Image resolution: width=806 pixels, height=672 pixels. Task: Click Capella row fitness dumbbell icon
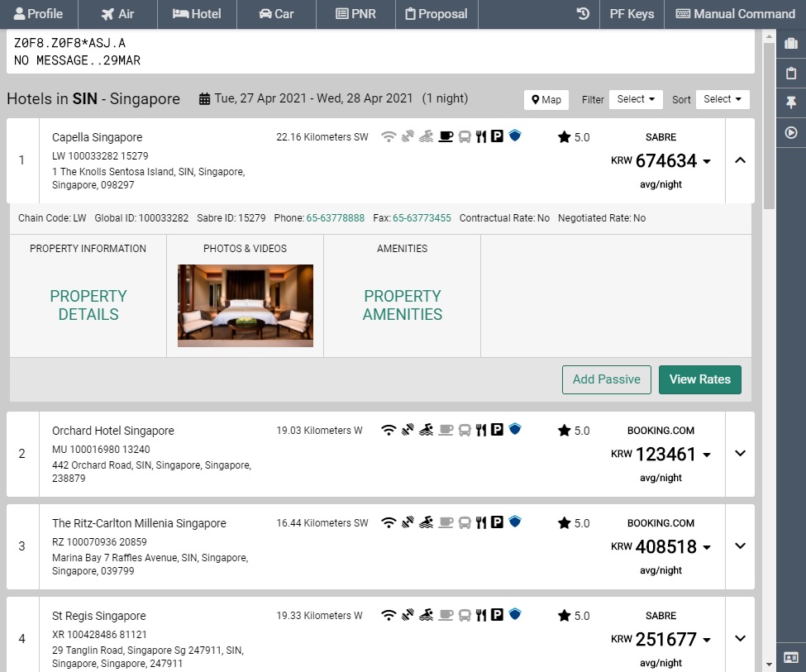(408, 136)
